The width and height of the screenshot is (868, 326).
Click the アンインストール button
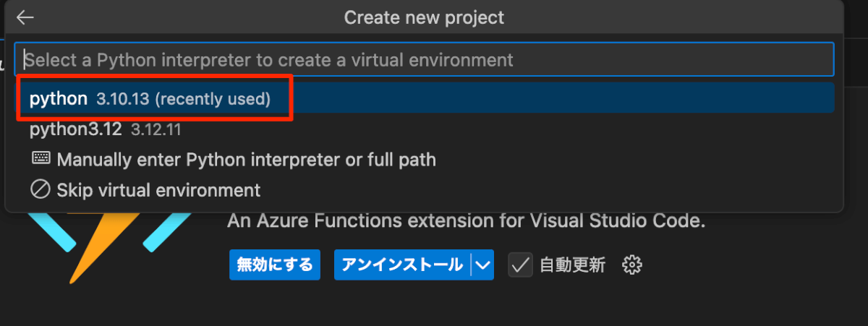click(401, 265)
